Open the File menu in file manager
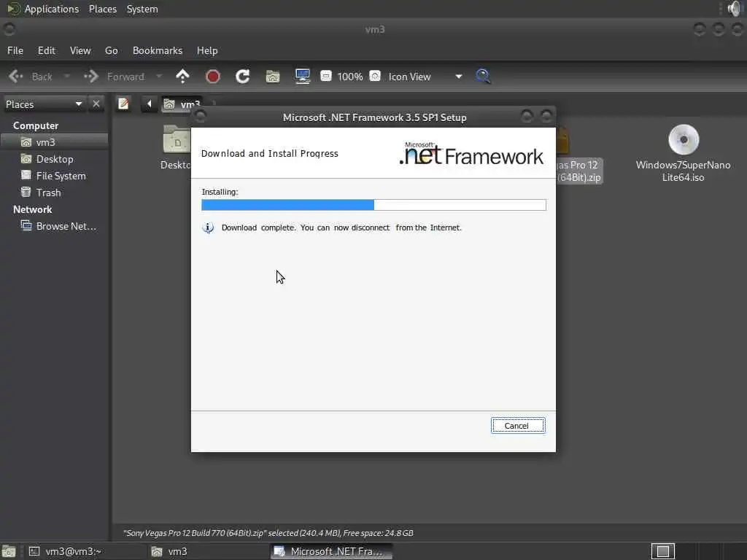Image resolution: width=747 pixels, height=560 pixels. pyautogui.click(x=15, y=50)
